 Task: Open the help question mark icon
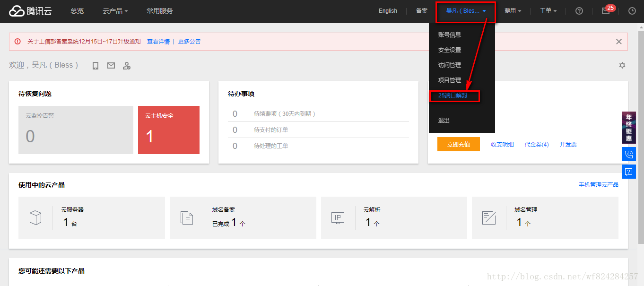(579, 11)
